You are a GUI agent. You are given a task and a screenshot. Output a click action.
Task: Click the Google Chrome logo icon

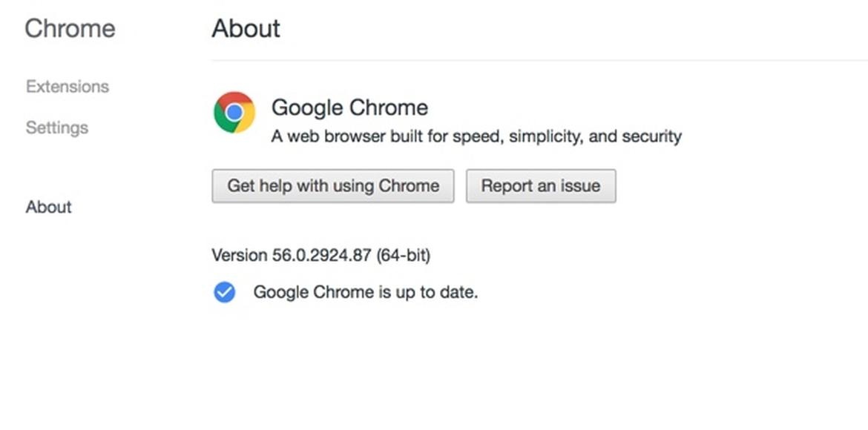point(234,113)
